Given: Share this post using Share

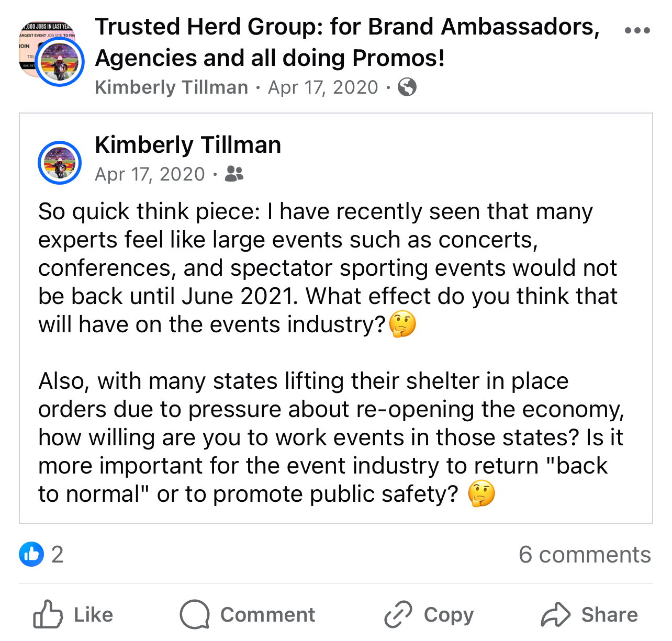Looking at the screenshot, I should [x=589, y=614].
